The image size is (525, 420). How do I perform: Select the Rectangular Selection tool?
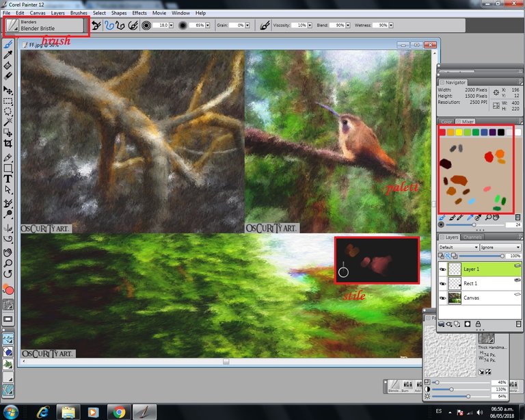point(8,101)
